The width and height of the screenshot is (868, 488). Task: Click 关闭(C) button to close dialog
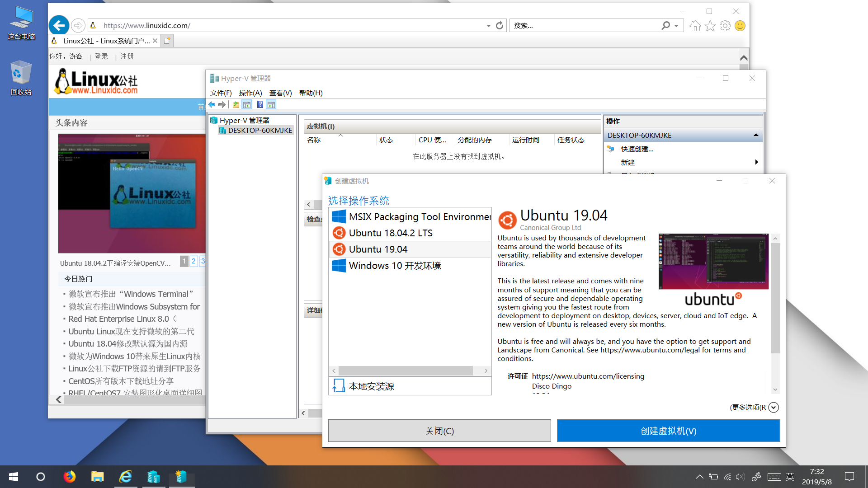[439, 430]
